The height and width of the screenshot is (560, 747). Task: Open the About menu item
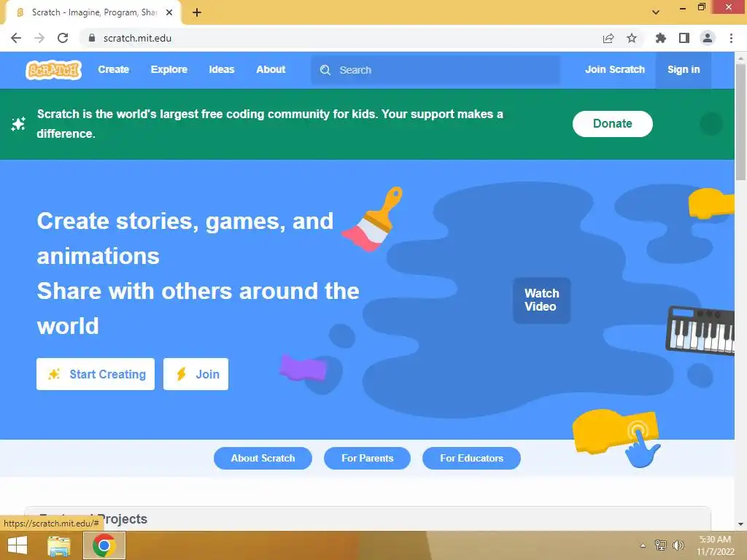pyautogui.click(x=271, y=69)
